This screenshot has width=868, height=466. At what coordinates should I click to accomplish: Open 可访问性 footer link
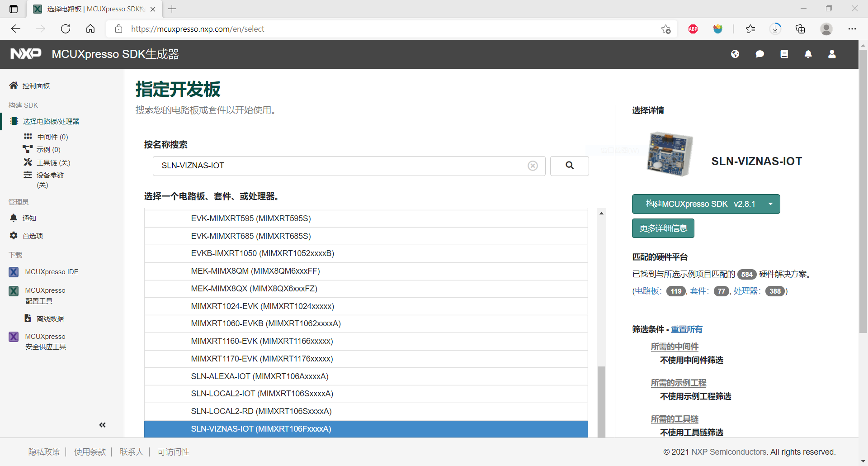click(174, 452)
